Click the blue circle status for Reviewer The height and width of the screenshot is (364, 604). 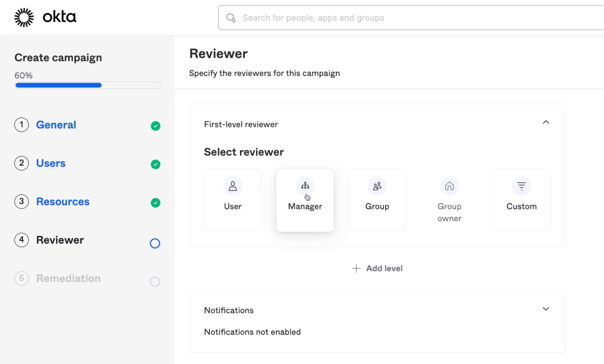(x=155, y=243)
